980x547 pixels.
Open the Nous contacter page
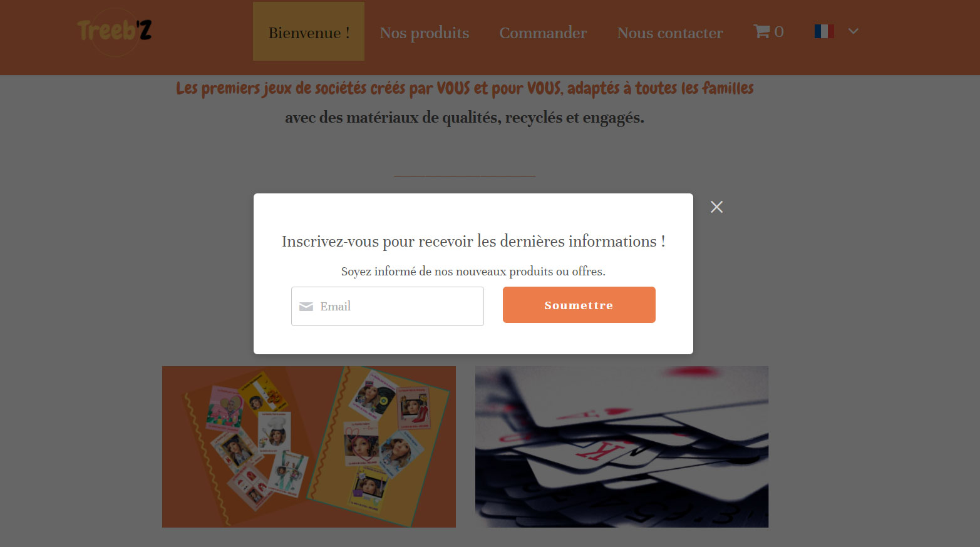[670, 33]
